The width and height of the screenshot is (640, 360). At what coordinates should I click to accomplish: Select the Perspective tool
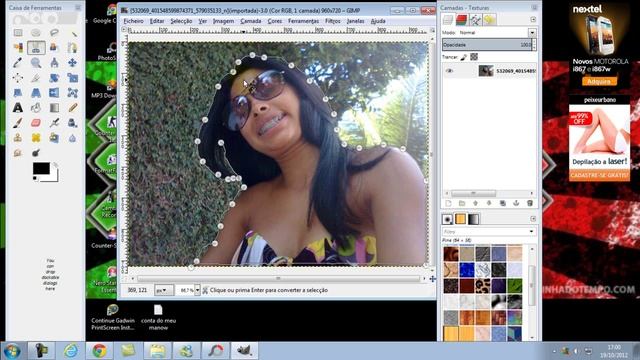pyautogui.click(x=36, y=93)
